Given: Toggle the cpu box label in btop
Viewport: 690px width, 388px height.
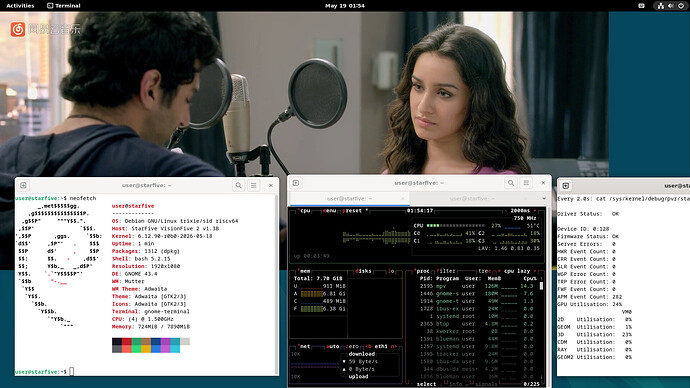Looking at the screenshot, I should (305, 211).
